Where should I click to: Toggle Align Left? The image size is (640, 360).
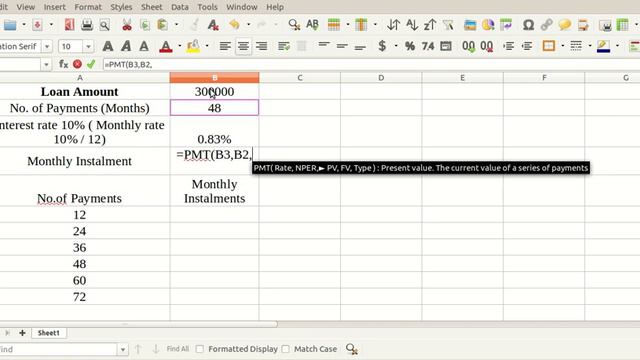225,46
